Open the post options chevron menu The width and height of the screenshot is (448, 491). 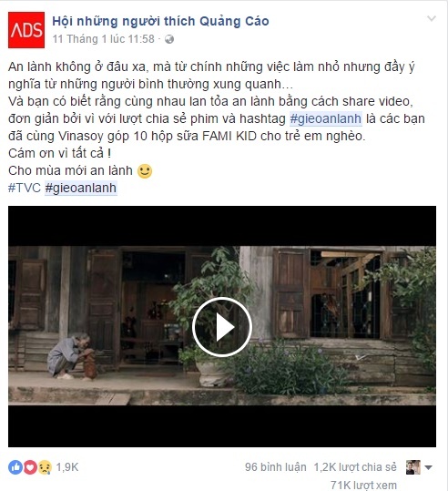point(432,19)
